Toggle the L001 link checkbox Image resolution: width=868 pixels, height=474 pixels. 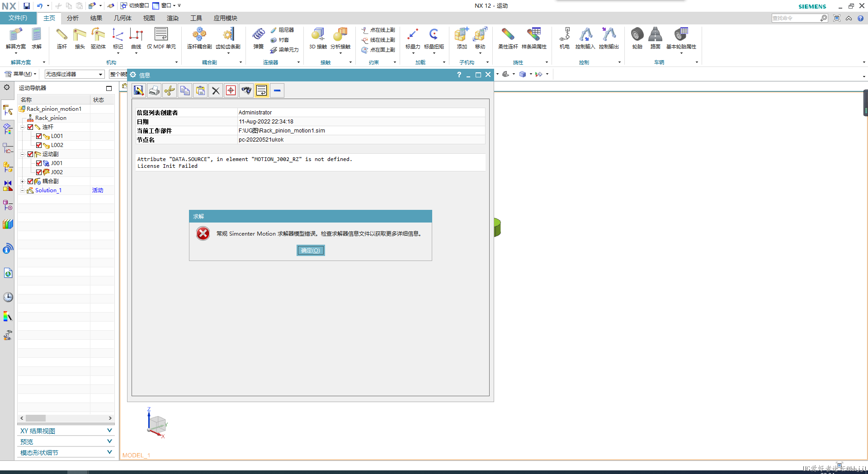(39, 136)
